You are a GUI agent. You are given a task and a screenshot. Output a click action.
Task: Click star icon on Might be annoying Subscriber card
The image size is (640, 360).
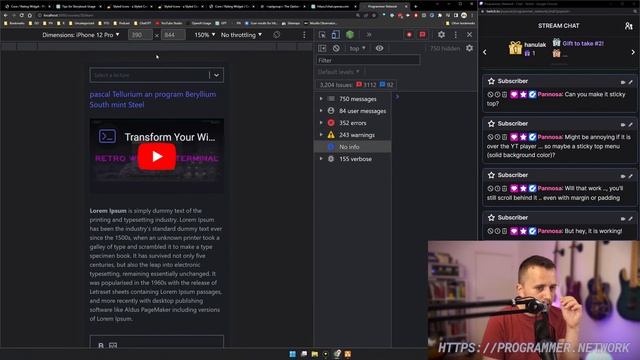491,124
